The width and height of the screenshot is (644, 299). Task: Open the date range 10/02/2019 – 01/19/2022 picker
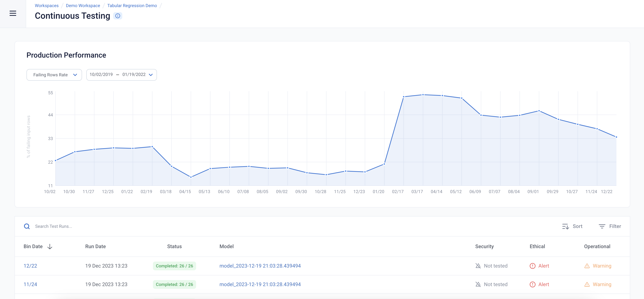coord(122,75)
